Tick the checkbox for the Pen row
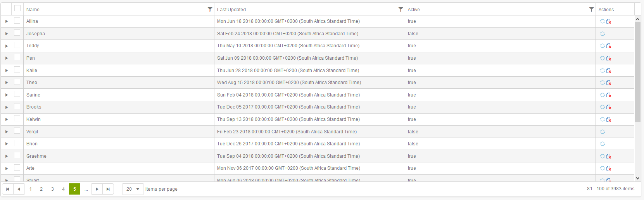 pyautogui.click(x=17, y=57)
